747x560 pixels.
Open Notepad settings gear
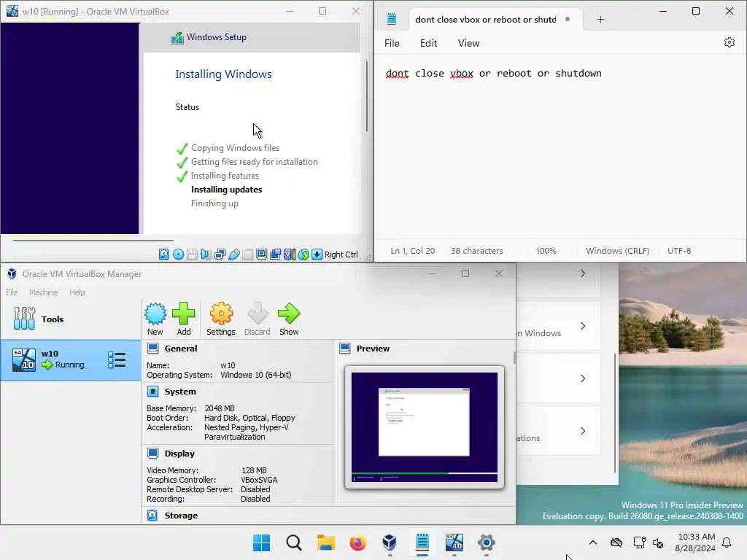[x=729, y=42]
